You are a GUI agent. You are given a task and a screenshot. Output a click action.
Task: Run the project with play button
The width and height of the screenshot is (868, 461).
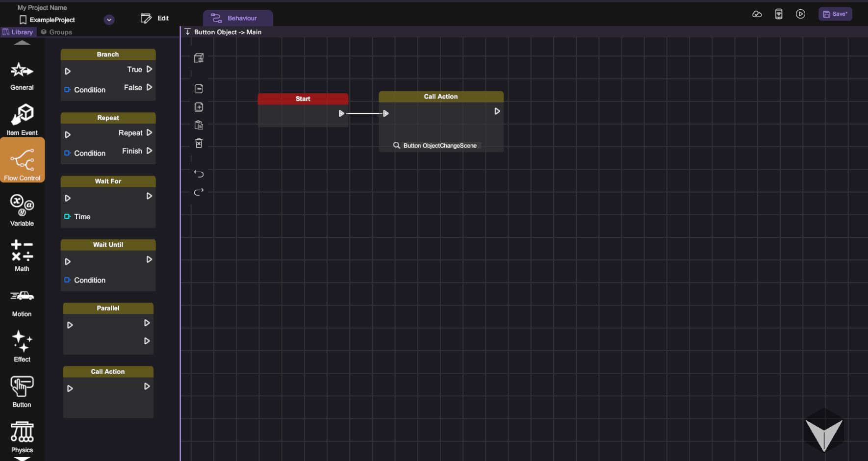[800, 14]
